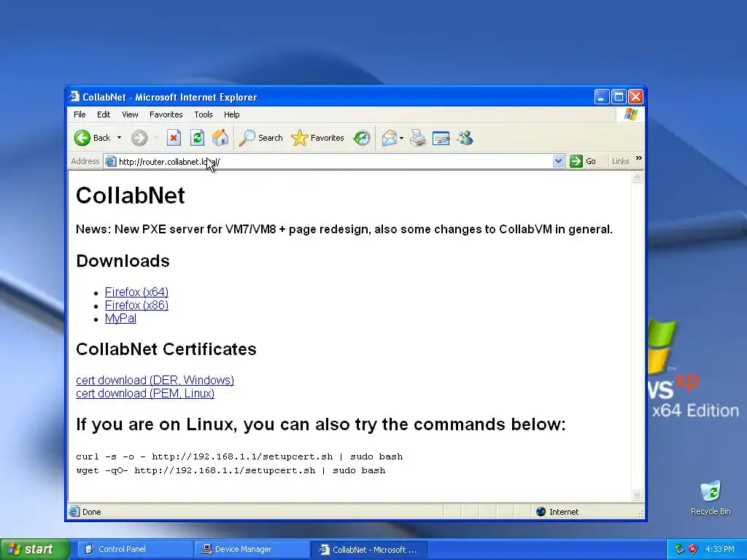Click the Links toolbar label
The height and width of the screenshot is (560, 747).
pyautogui.click(x=620, y=161)
